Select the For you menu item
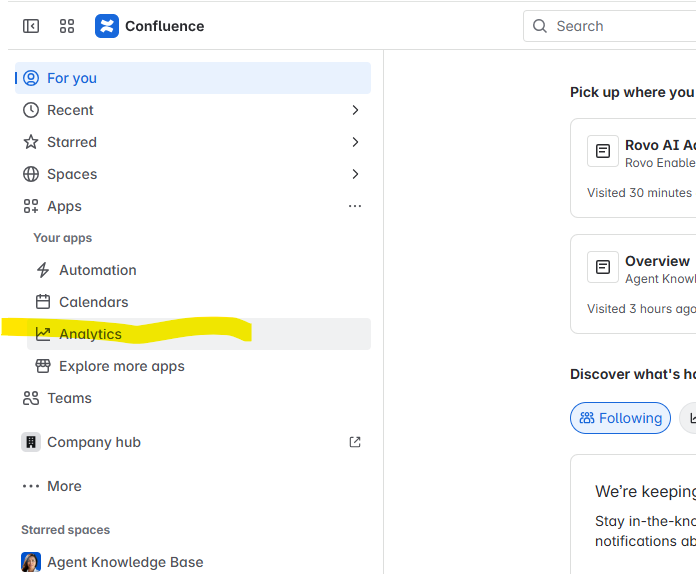The width and height of the screenshot is (696, 574). pos(72,78)
